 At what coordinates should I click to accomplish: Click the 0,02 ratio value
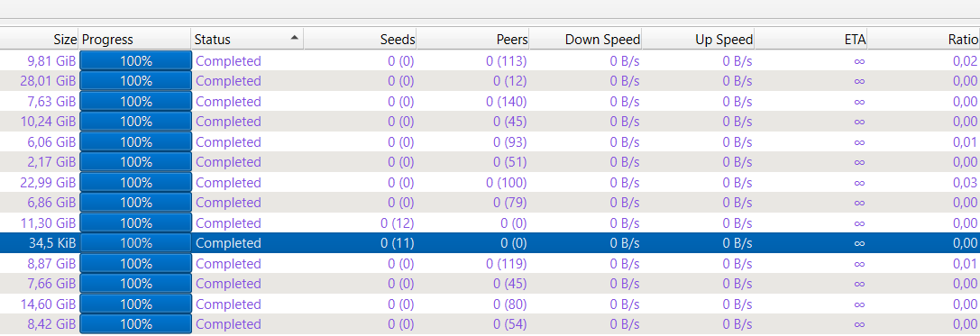click(x=965, y=60)
